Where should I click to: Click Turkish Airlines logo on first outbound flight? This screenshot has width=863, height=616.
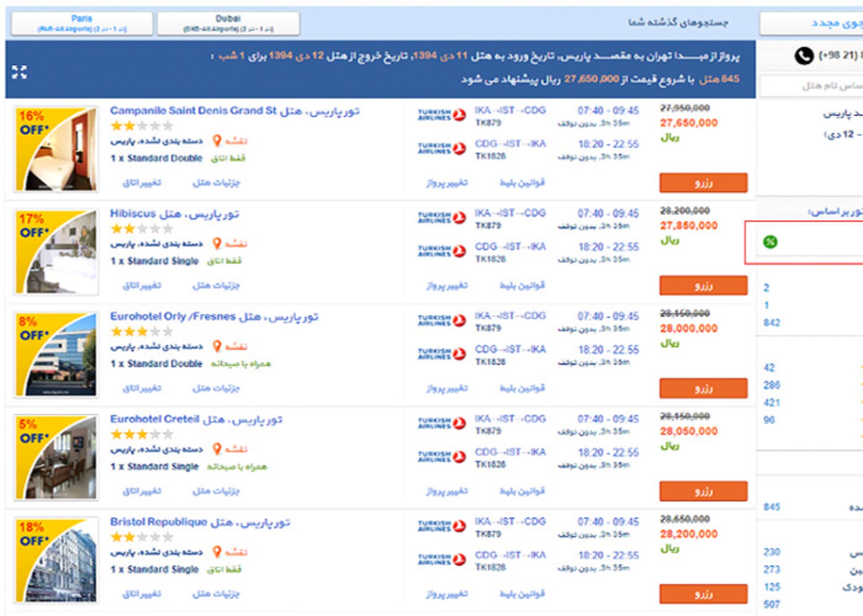[x=441, y=115]
